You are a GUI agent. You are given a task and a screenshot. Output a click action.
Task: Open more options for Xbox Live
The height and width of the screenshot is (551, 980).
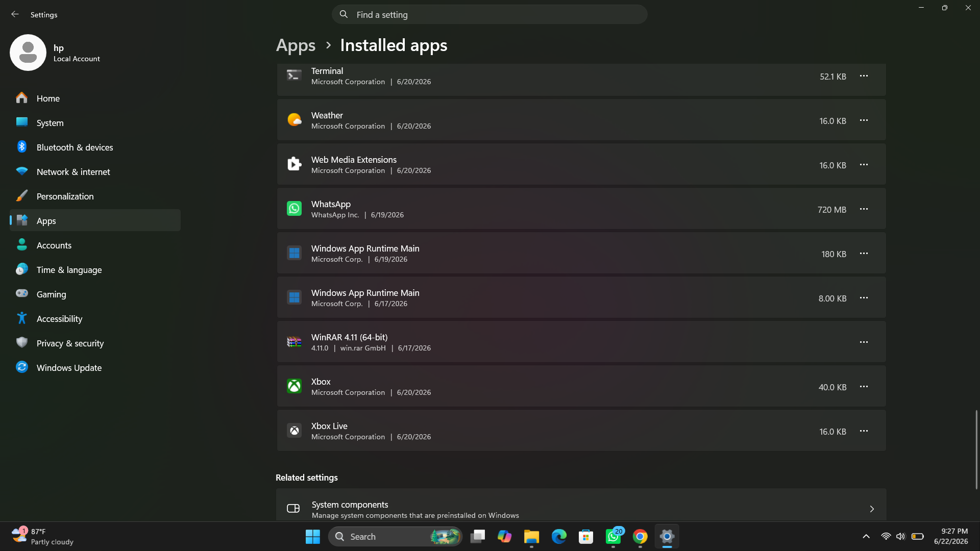(x=864, y=431)
